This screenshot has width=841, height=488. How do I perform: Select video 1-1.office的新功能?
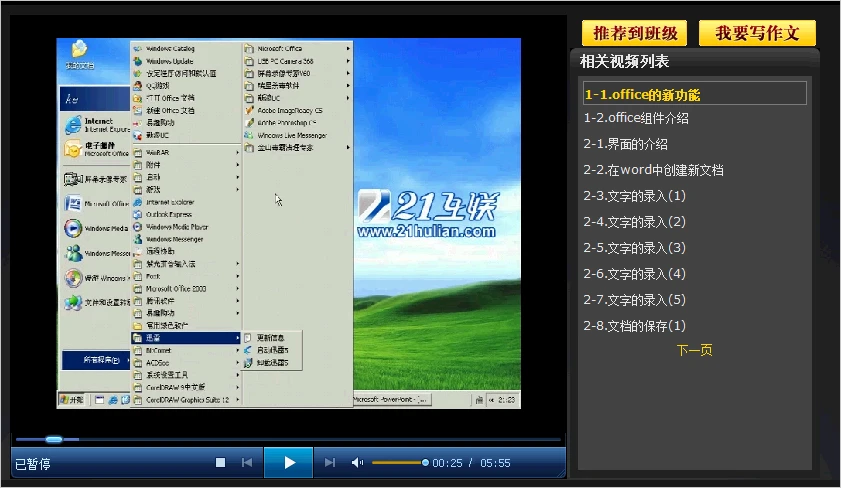pyautogui.click(x=695, y=94)
